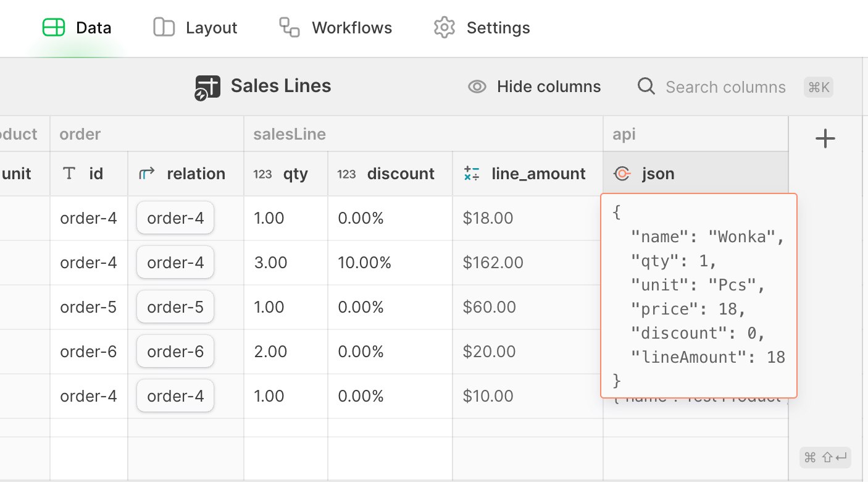Click the ⌘⇧↵ shortcut hint badge
The width and height of the screenshot is (868, 482).
click(x=825, y=457)
